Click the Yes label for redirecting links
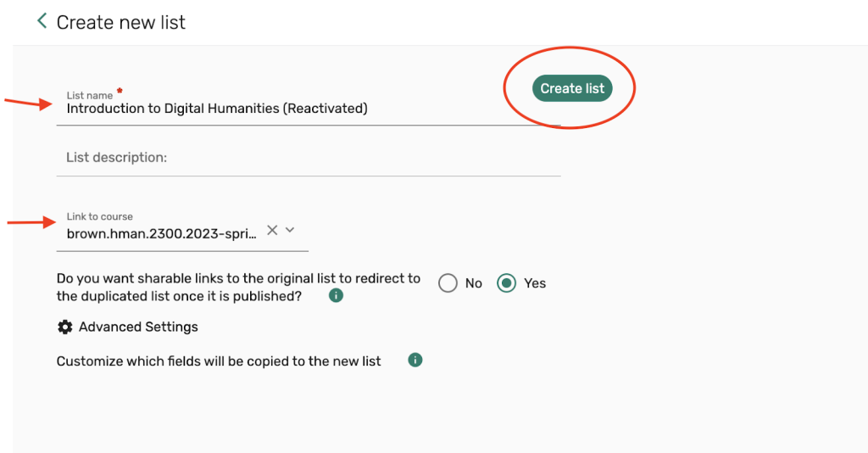Viewport: 868px width, 453px height. (x=535, y=283)
